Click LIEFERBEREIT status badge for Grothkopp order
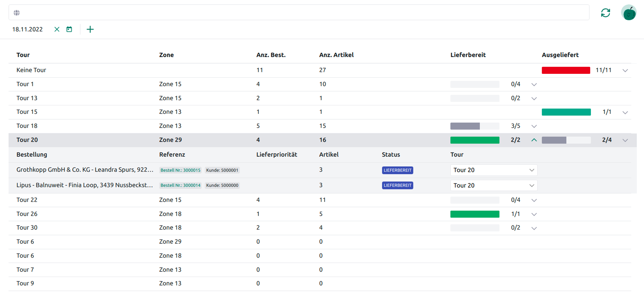 pyautogui.click(x=397, y=170)
